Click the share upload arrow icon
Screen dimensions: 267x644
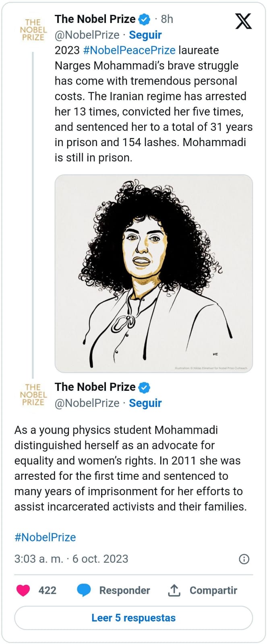point(174,590)
